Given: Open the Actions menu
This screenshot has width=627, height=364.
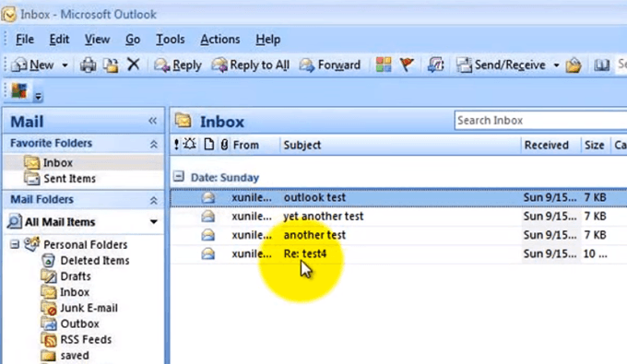Looking at the screenshot, I should [220, 40].
